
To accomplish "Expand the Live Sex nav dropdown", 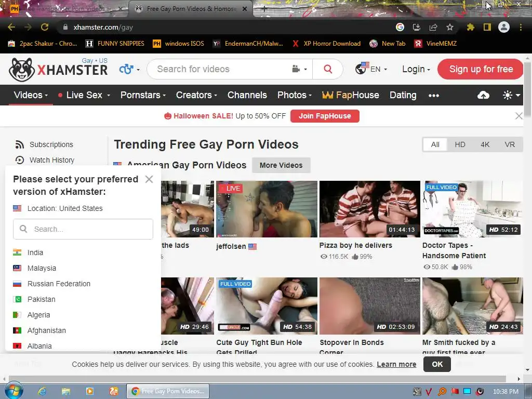I will [84, 95].
